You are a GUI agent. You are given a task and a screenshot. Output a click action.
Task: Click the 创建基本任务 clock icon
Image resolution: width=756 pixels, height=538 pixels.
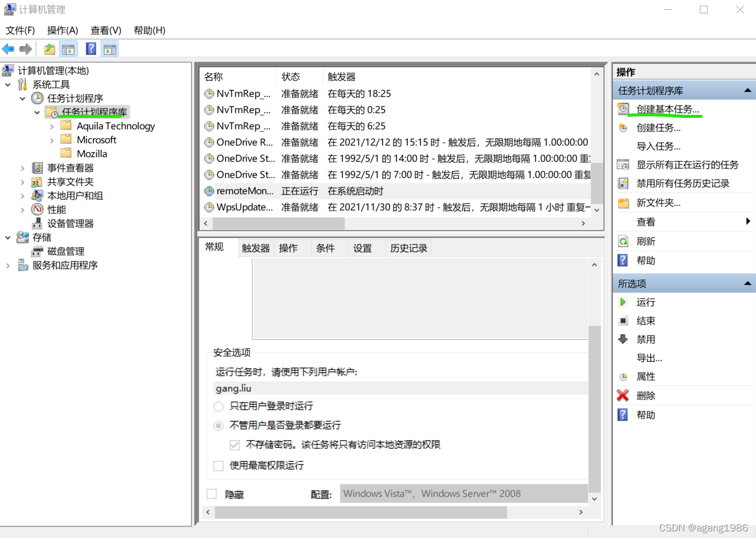point(623,109)
